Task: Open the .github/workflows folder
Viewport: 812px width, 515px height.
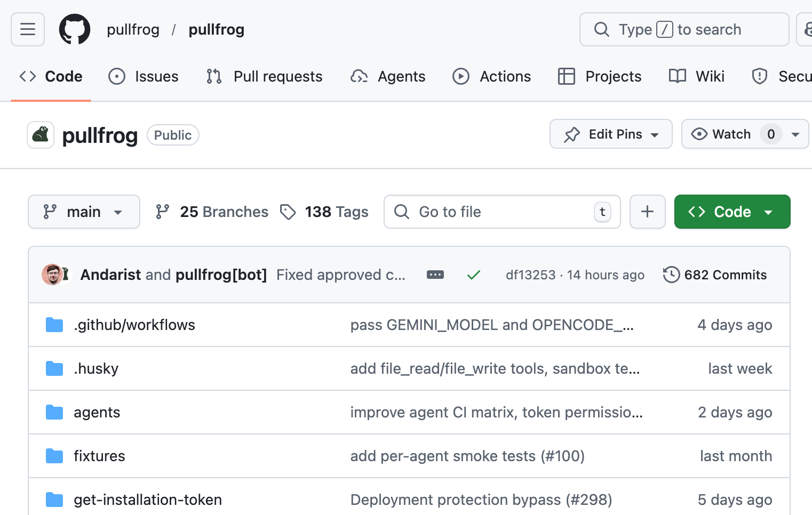Action: [x=134, y=325]
